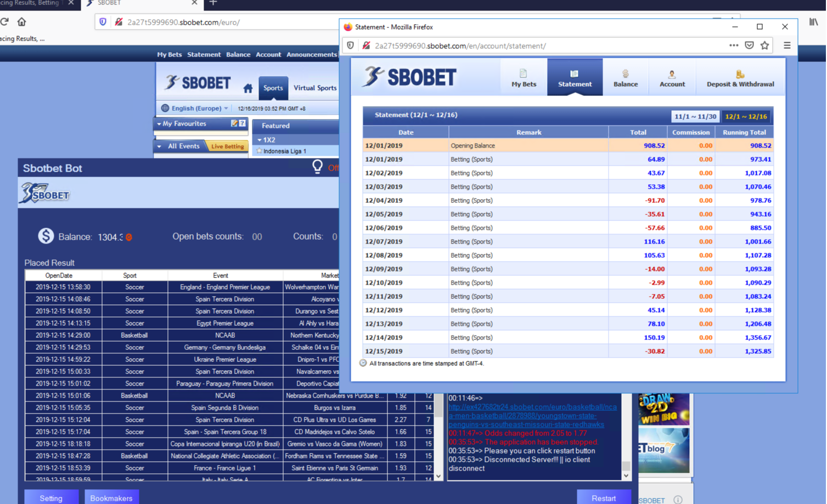Open My Bets tab in Statement window
827x504 pixels.
coord(524,77)
